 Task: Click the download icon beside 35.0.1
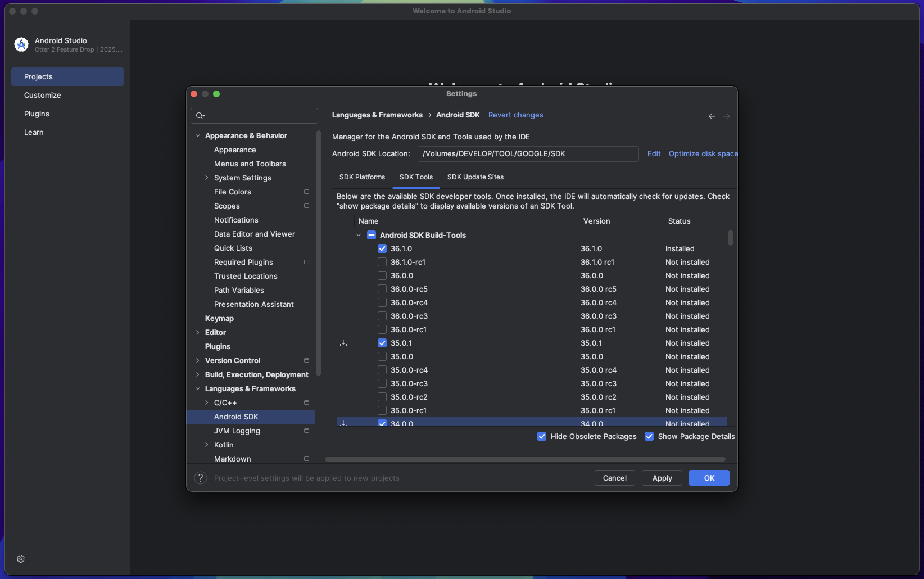[343, 343]
